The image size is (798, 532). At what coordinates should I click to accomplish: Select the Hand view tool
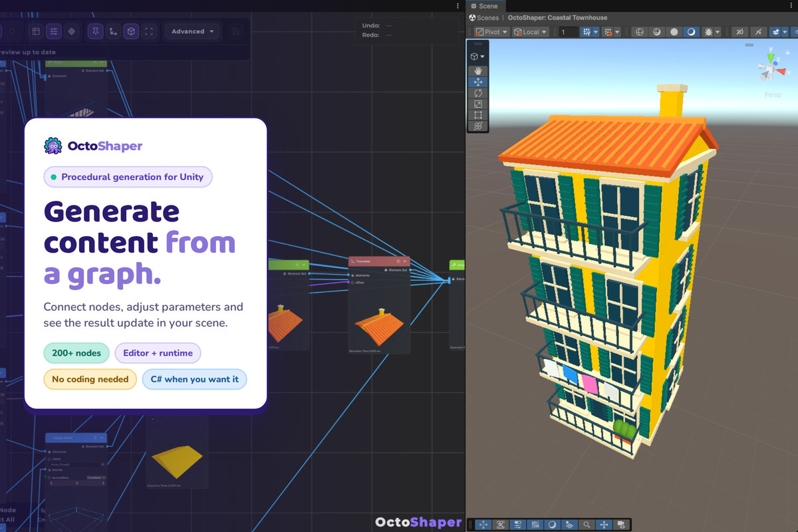[478, 70]
